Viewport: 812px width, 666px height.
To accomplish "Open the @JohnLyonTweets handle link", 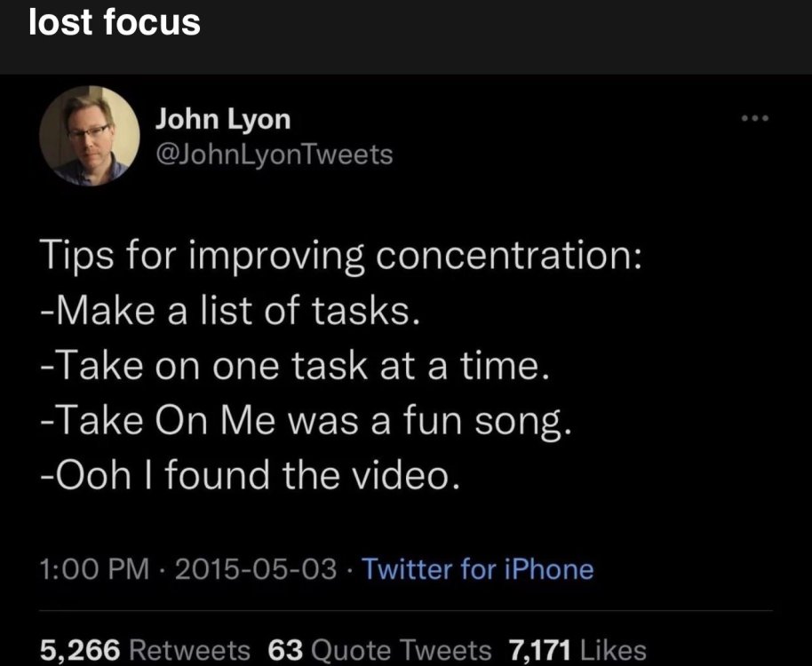I will 274,155.
